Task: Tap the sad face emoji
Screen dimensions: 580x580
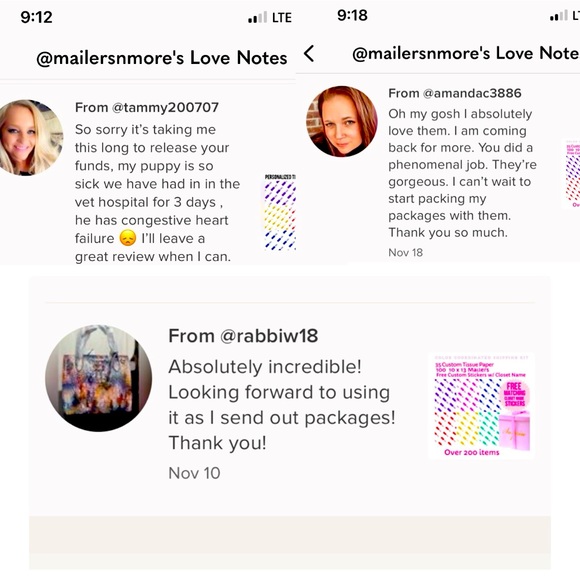Action: coord(128,238)
